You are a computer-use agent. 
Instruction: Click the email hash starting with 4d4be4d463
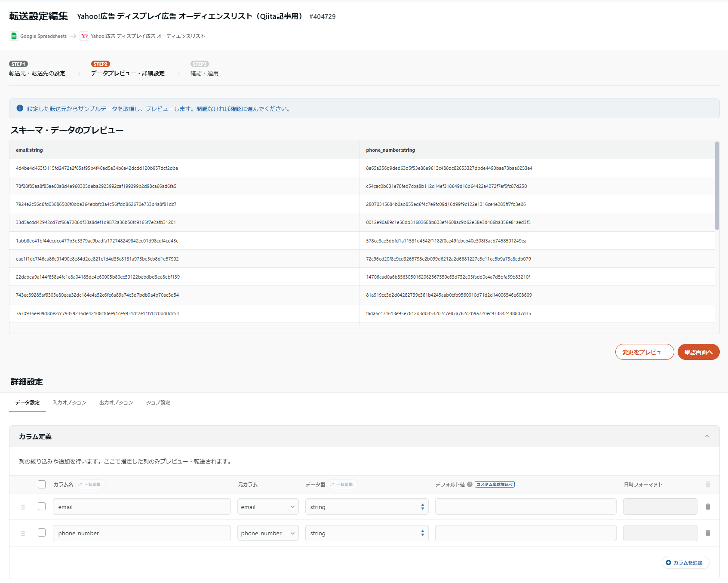point(97,168)
